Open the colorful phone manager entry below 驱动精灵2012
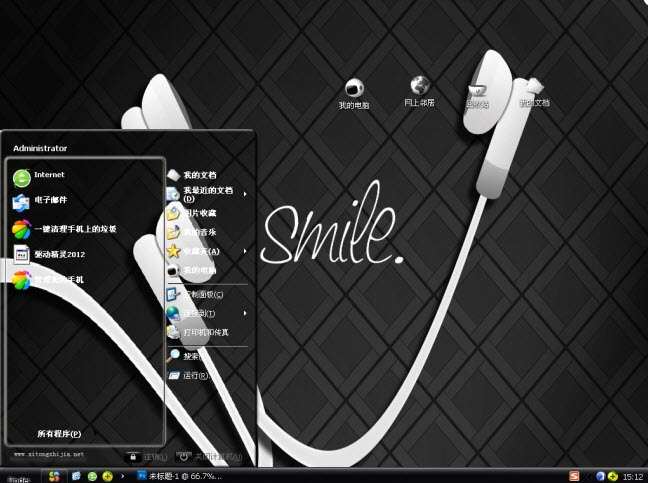 [x=48, y=280]
